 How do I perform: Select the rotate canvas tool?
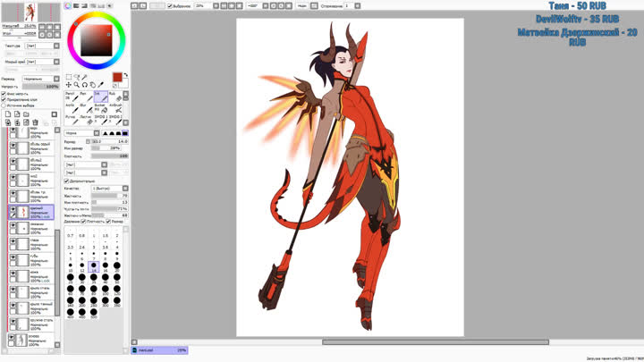pos(85,85)
